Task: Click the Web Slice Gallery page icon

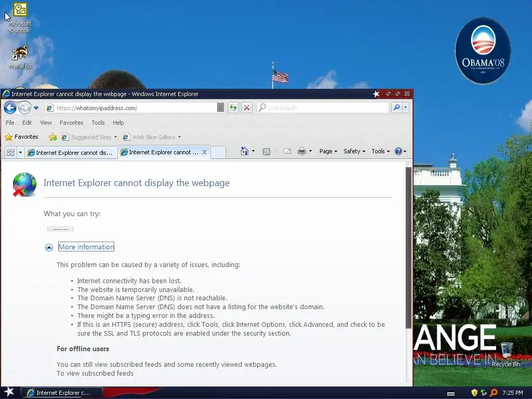Action: click(x=126, y=137)
